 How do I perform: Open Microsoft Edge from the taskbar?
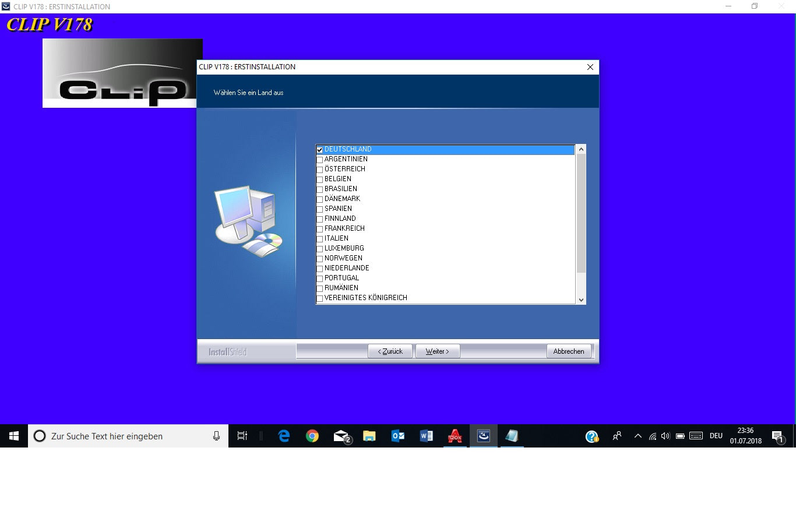pos(284,436)
